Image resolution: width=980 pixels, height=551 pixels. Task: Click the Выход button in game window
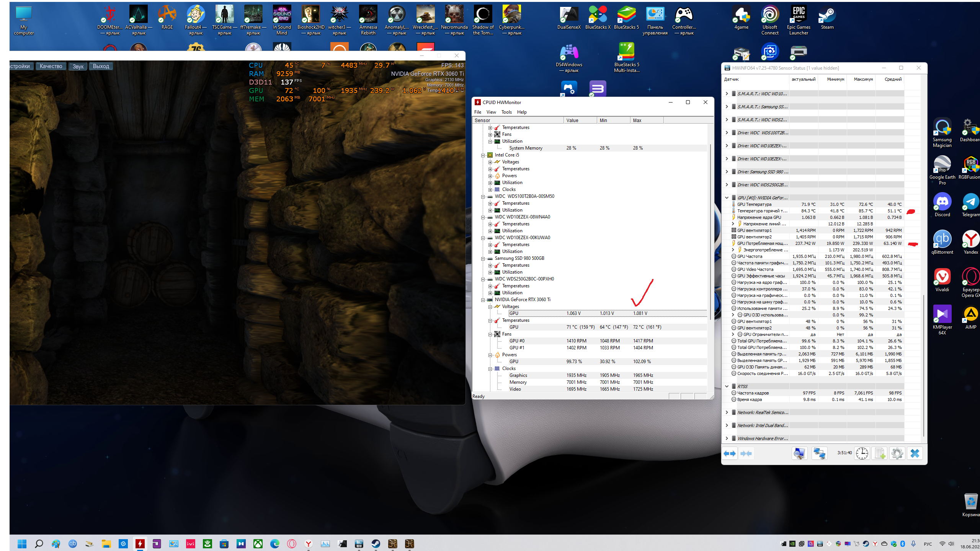point(101,66)
